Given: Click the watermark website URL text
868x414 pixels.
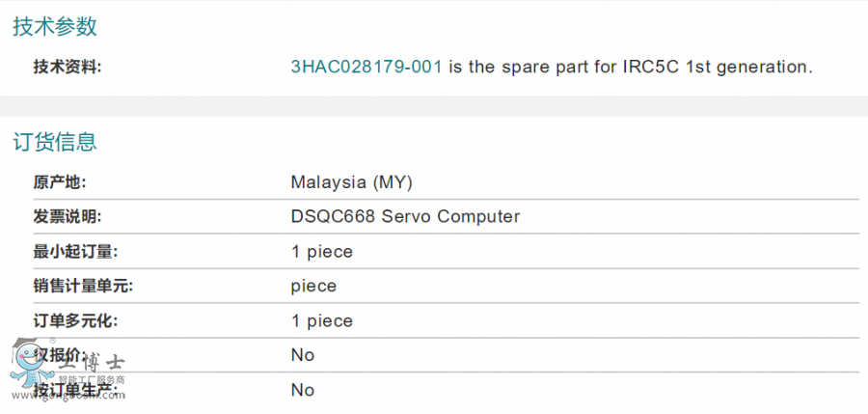Looking at the screenshot, I should click(x=68, y=395).
